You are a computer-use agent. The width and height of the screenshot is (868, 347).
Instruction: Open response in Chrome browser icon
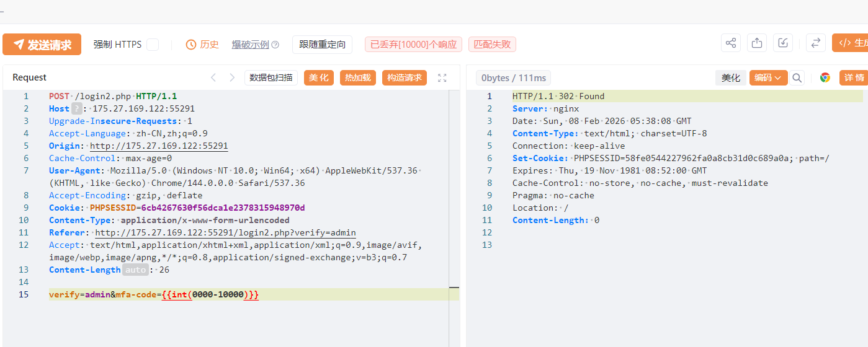825,77
